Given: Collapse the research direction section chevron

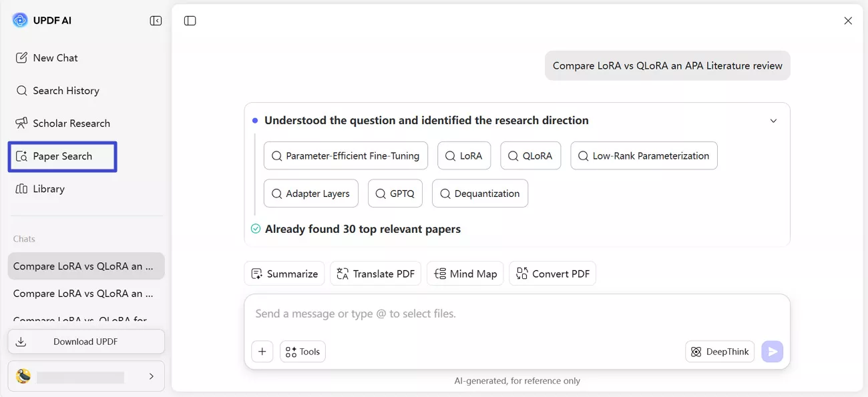Looking at the screenshot, I should pos(773,121).
